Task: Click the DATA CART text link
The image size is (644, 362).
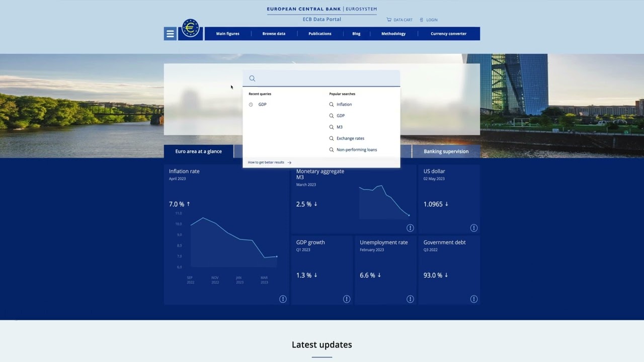Action: tap(403, 20)
